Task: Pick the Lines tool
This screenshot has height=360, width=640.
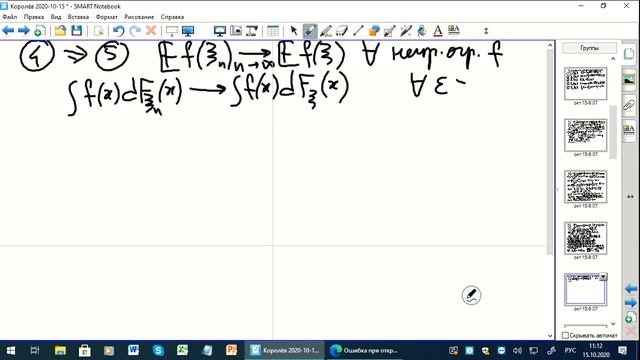Action: (x=358, y=31)
